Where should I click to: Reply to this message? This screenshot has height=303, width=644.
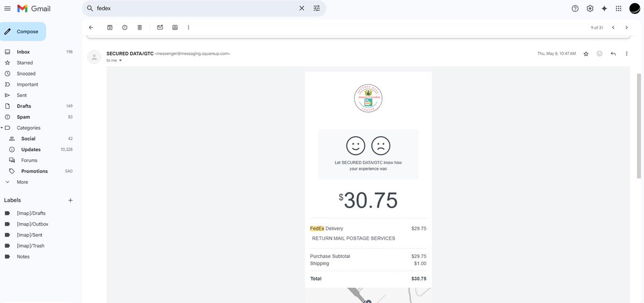(613, 54)
